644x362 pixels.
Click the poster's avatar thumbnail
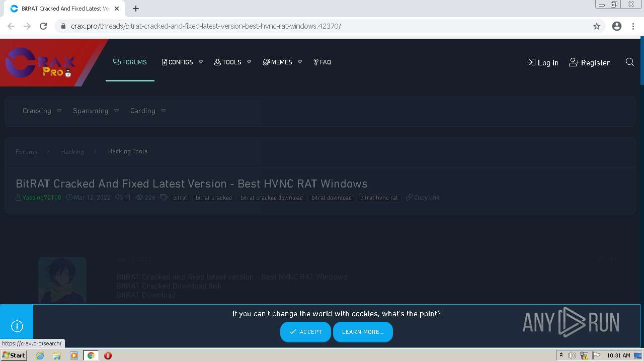point(62,281)
